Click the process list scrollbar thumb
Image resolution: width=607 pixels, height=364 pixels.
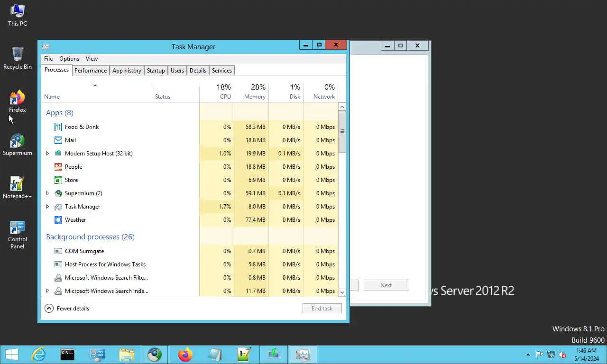click(342, 131)
